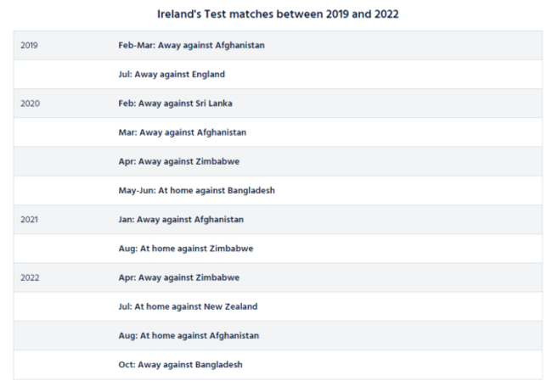Image resolution: width=552 pixels, height=392 pixels.
Task: Click Aug: At home against Zimbabwe
Action: click(186, 249)
